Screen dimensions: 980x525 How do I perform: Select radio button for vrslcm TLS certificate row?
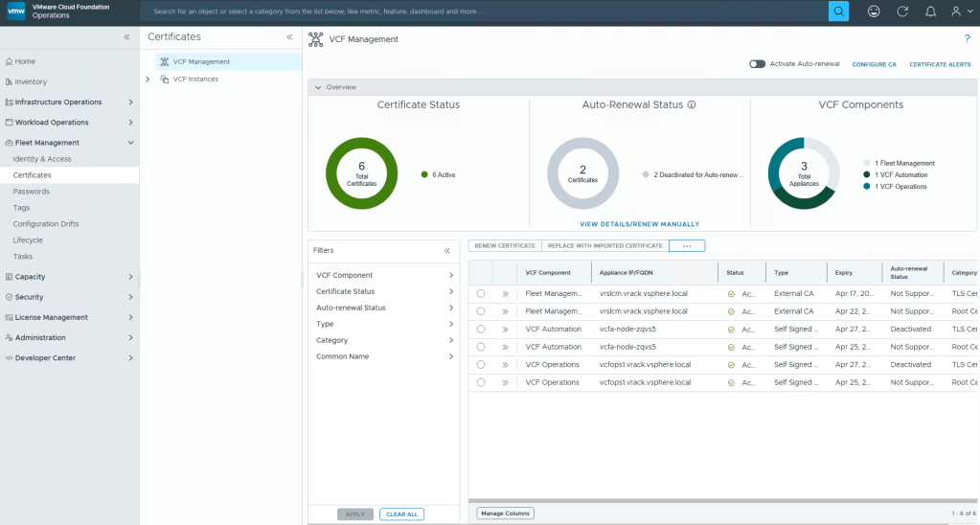pos(481,294)
